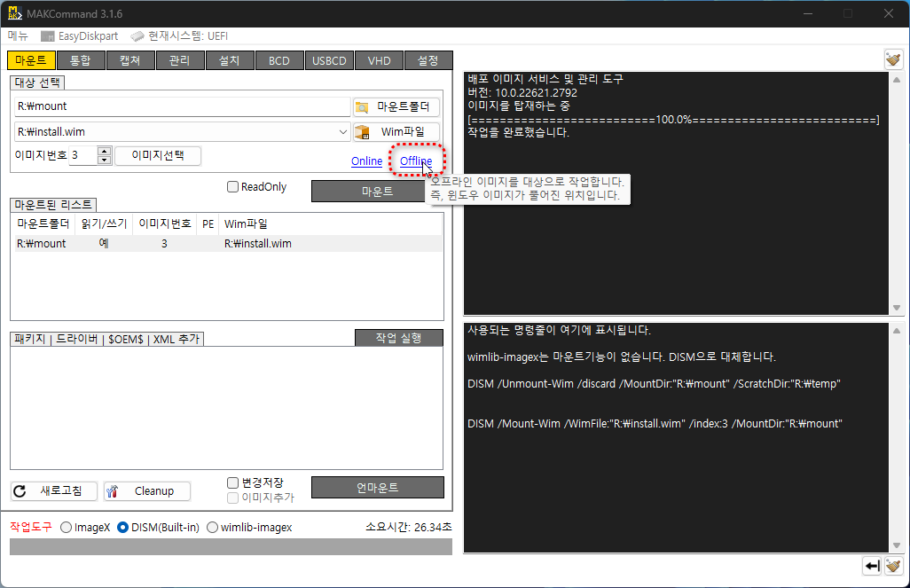The height and width of the screenshot is (588, 910).
Task: Click the left arrow icon at bottom right
Action: click(872, 565)
